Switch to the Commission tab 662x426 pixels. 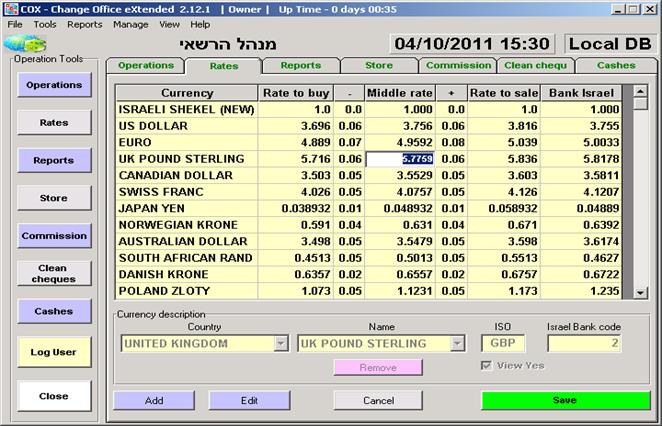(x=457, y=65)
